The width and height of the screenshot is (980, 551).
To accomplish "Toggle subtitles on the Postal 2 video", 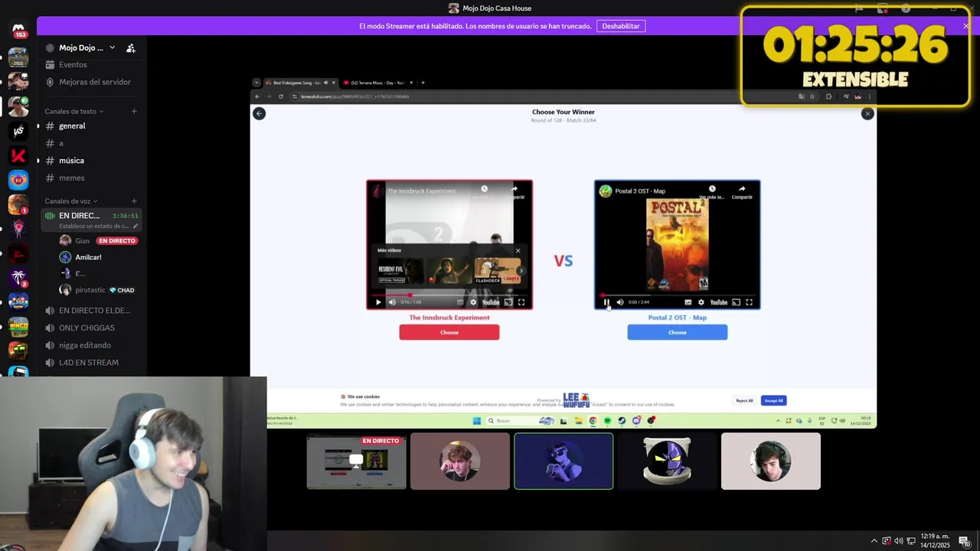I will click(x=688, y=302).
